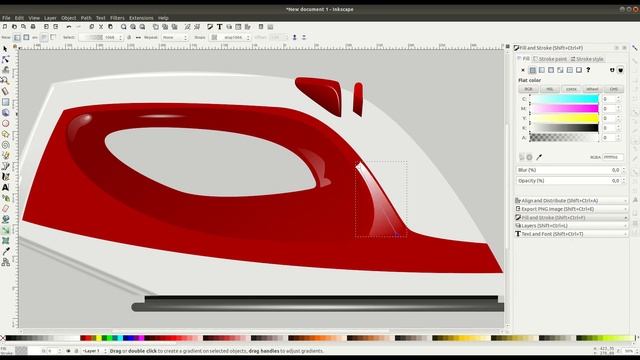The image size is (640, 360).
Task: Click the RGBA hex value field
Action: 613,157
